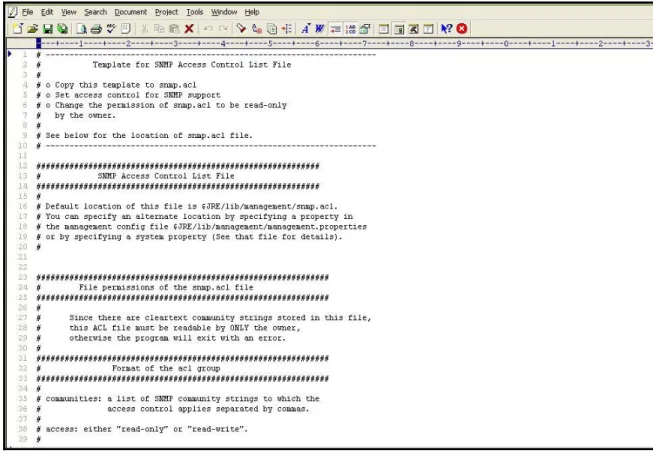The height and width of the screenshot is (459, 653).
Task: Click the Print printer icon
Action: pyautogui.click(x=96, y=29)
